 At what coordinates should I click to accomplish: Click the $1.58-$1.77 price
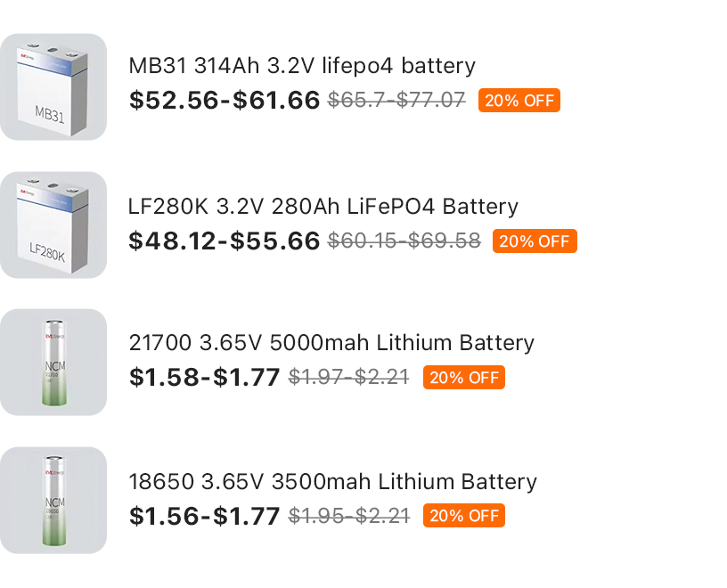[x=205, y=377]
